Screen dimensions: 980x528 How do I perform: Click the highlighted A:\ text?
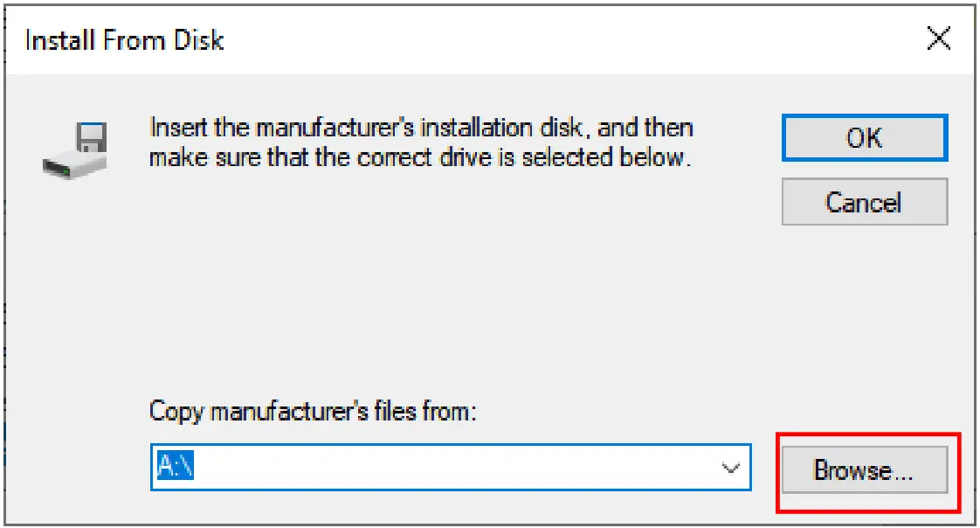[175, 469]
